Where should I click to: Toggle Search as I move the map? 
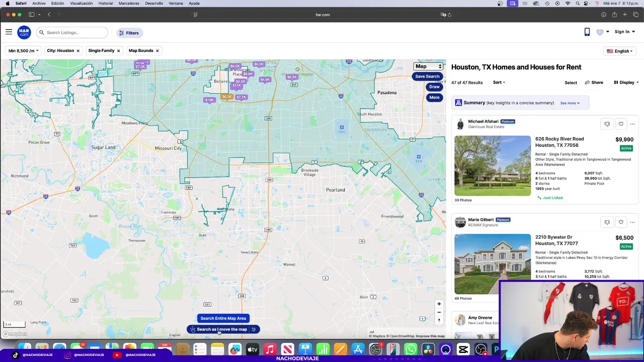[x=218, y=329]
